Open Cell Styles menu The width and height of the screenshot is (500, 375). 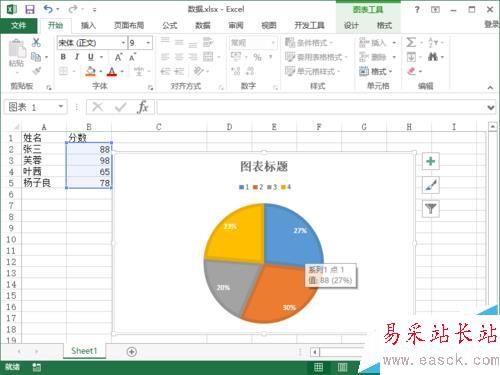point(312,71)
